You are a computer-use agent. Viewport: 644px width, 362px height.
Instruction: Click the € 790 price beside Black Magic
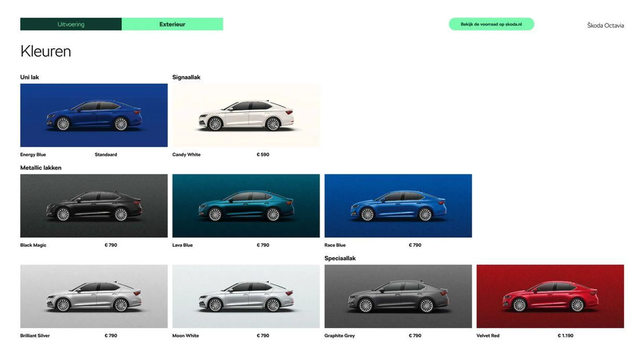click(111, 245)
